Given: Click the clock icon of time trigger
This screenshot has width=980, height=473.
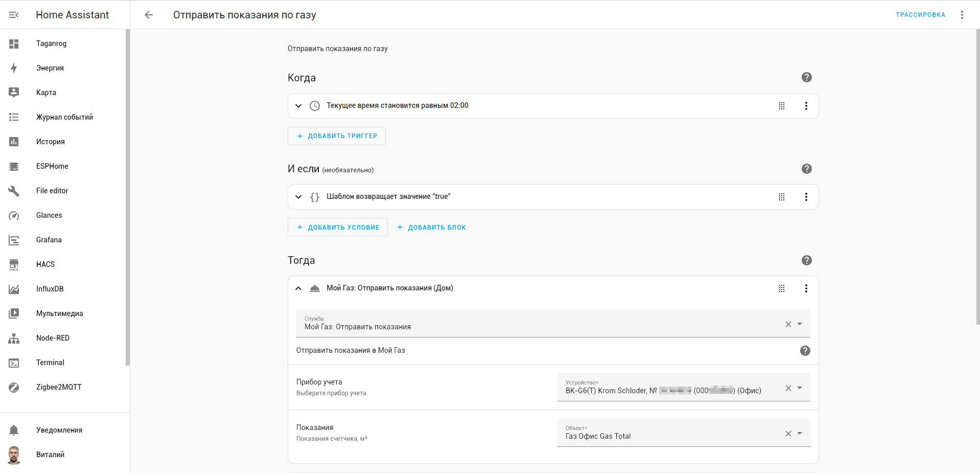Looking at the screenshot, I should tap(315, 106).
